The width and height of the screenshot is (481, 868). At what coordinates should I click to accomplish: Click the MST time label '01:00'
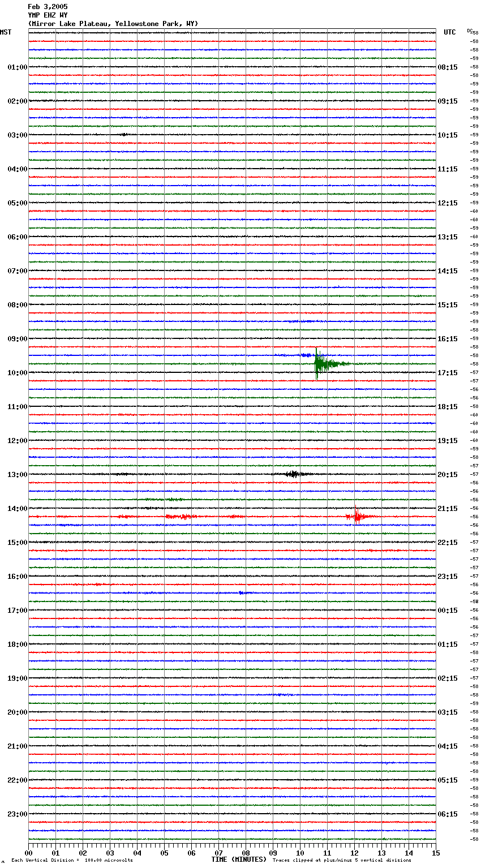[18, 67]
